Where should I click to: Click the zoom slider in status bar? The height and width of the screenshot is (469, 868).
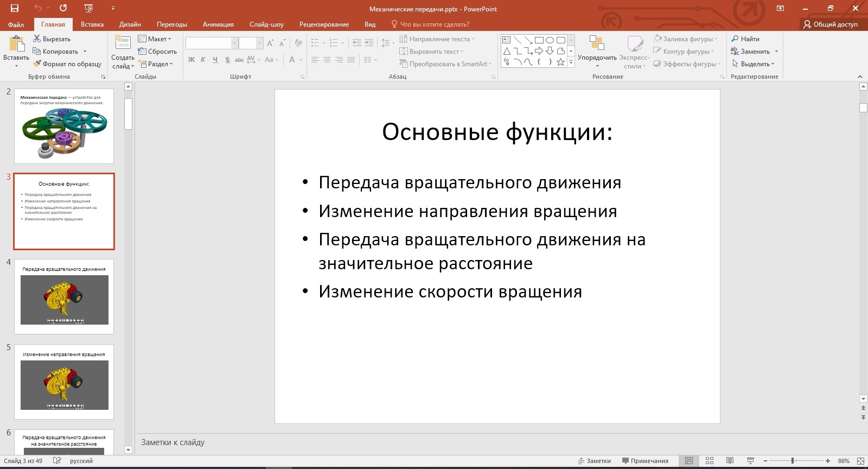(793, 461)
